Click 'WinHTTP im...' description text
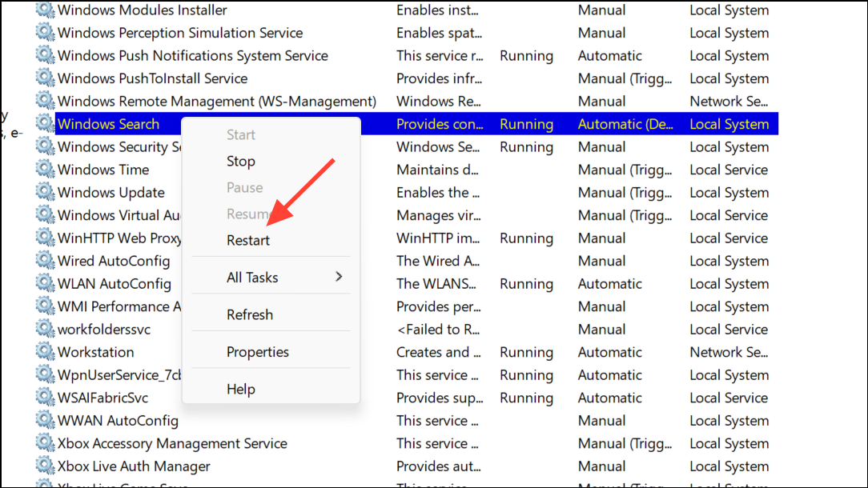Image resolution: width=868 pixels, height=488 pixels. [x=438, y=238]
